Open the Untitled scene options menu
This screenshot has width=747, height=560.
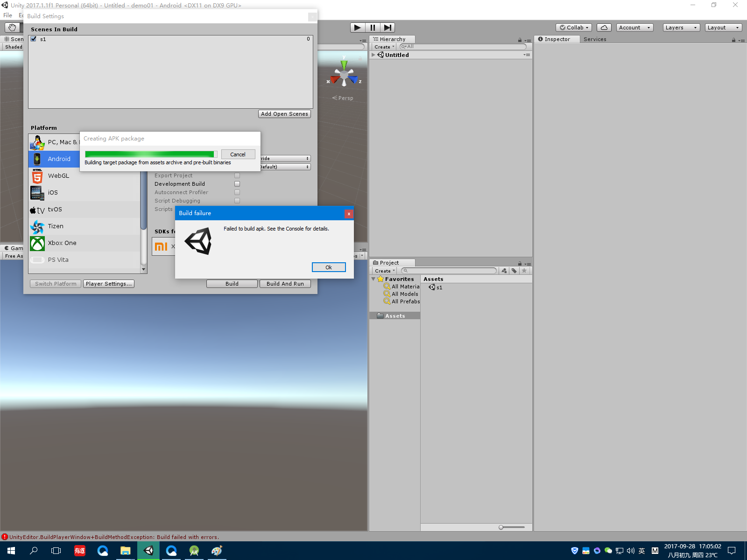click(x=527, y=55)
